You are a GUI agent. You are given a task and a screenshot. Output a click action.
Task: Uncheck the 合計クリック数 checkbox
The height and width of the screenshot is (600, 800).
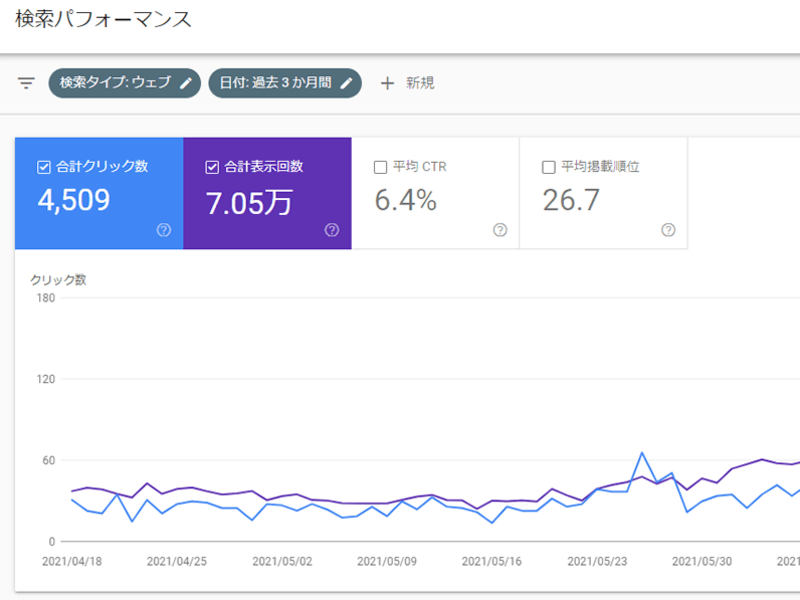pos(43,167)
